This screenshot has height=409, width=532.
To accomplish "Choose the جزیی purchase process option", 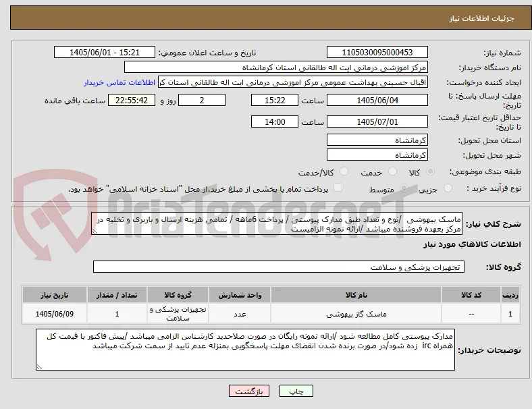I will click(x=448, y=188).
